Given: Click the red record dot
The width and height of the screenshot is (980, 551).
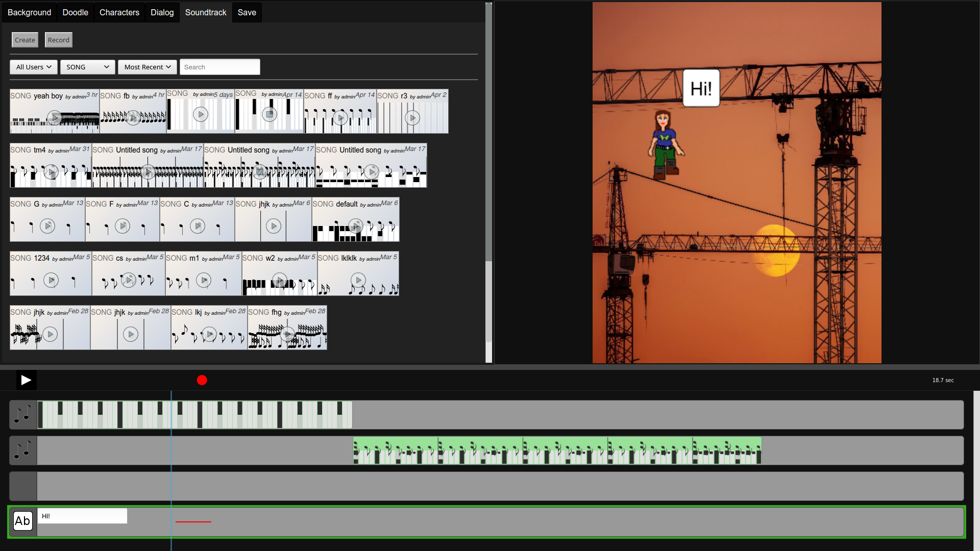Looking at the screenshot, I should tap(202, 380).
